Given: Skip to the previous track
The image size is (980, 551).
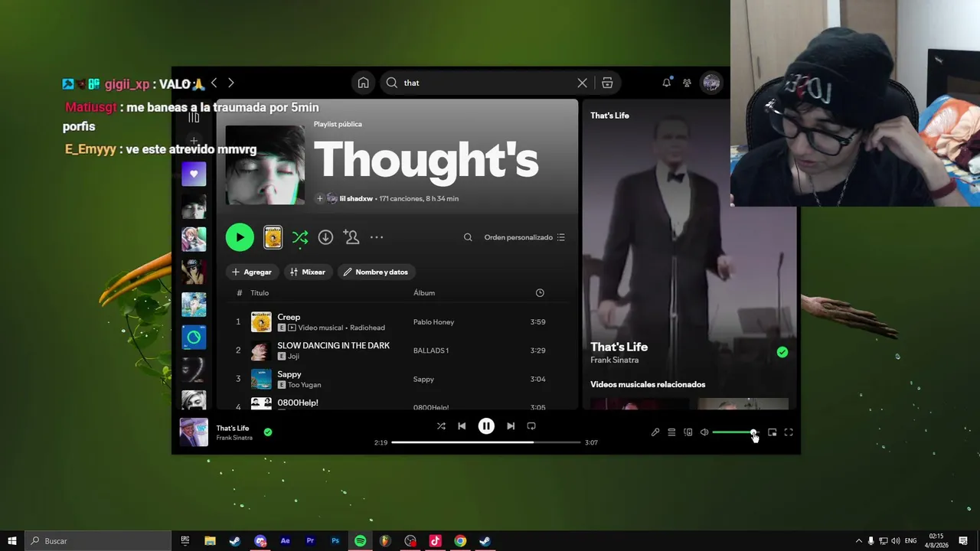Looking at the screenshot, I should (462, 426).
